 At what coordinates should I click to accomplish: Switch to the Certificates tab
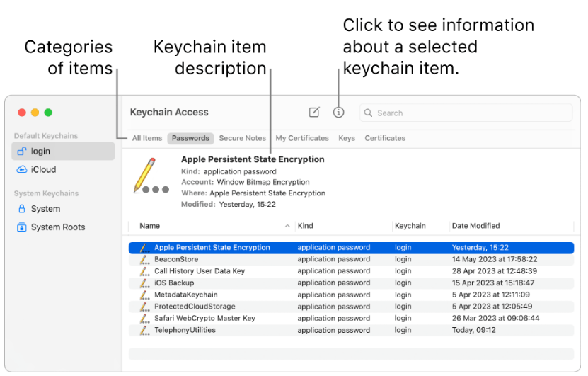(x=385, y=138)
